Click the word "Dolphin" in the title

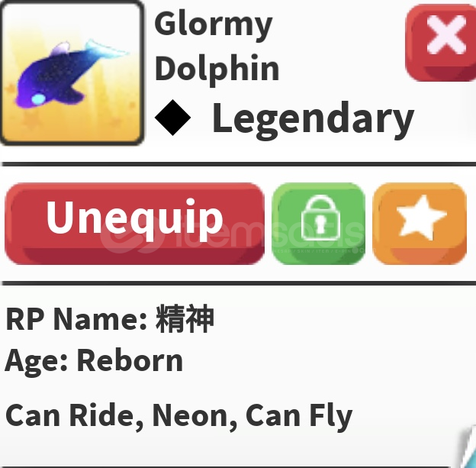coord(217,69)
